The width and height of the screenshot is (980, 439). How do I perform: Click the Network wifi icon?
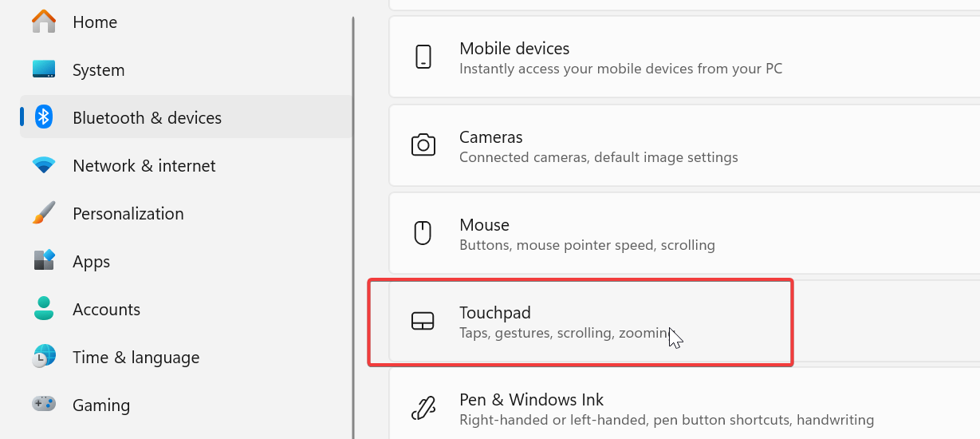(x=44, y=165)
